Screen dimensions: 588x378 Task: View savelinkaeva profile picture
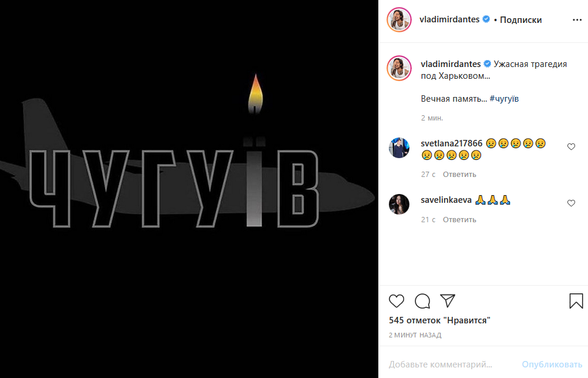[x=399, y=204]
